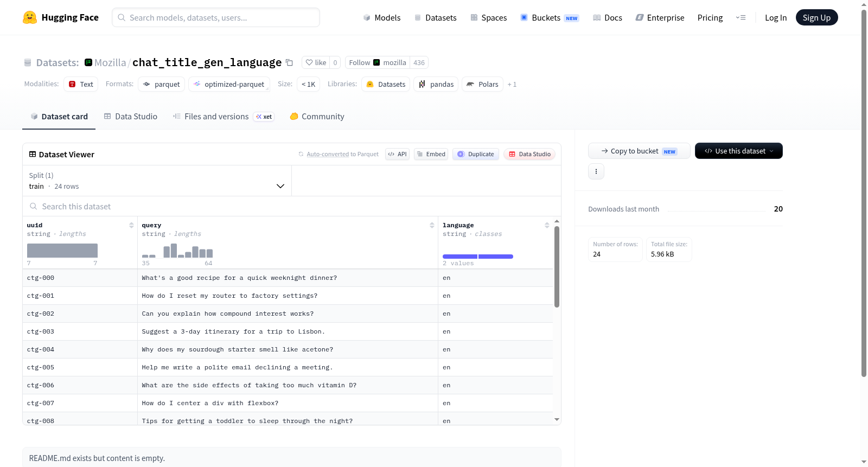Expand Use this dataset dropdown
The width and height of the screenshot is (868, 467).
tap(739, 151)
